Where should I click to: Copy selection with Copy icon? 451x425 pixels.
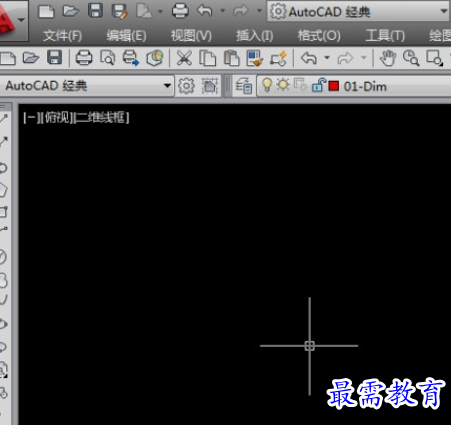point(207,58)
